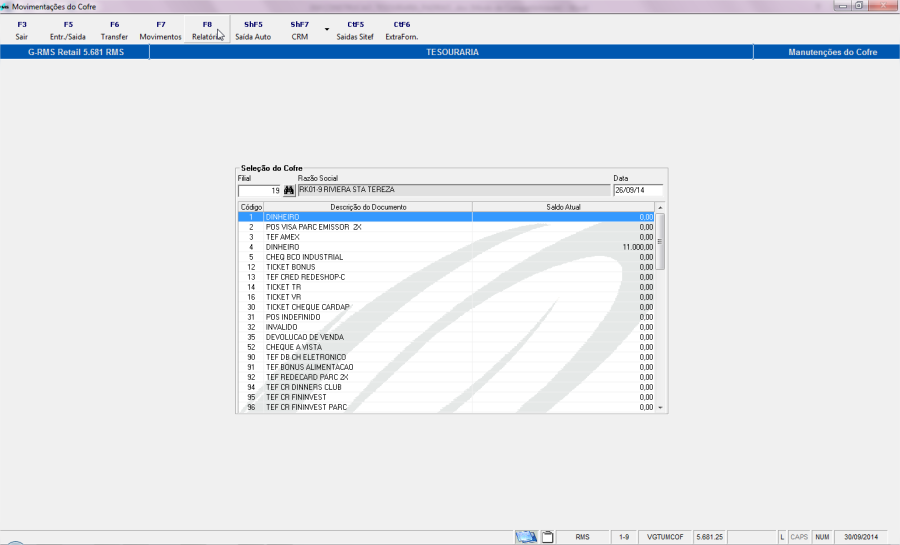
Task: Select row CHEQUE A VISTA
Action: (x=446, y=347)
